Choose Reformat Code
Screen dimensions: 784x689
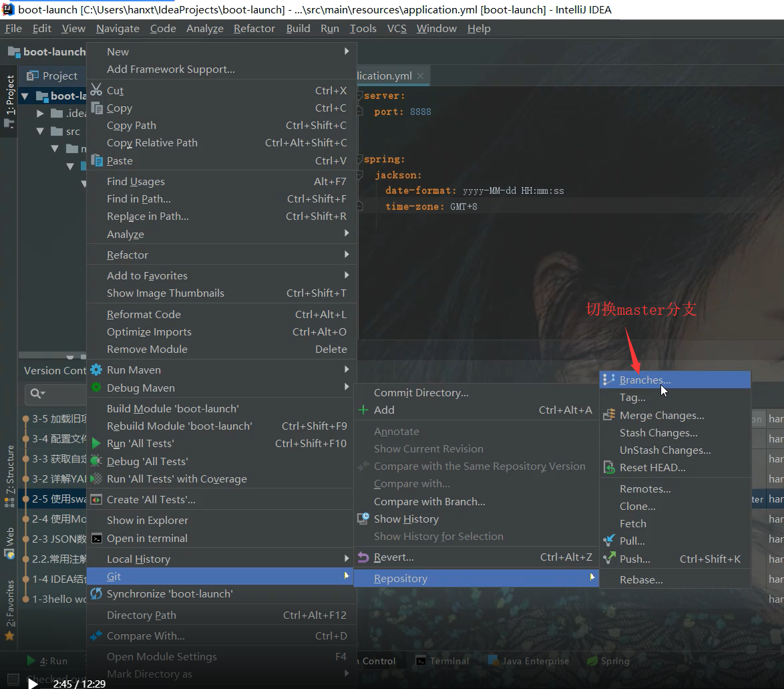[222, 314]
